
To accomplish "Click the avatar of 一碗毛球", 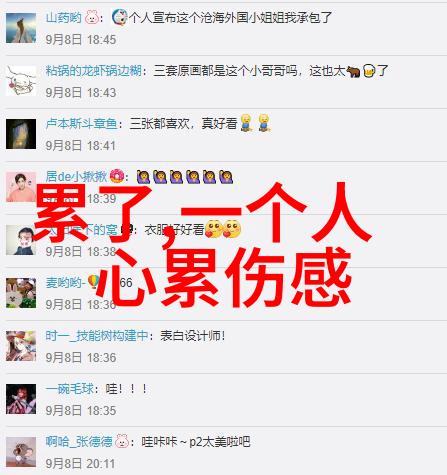I will click(x=21, y=399).
